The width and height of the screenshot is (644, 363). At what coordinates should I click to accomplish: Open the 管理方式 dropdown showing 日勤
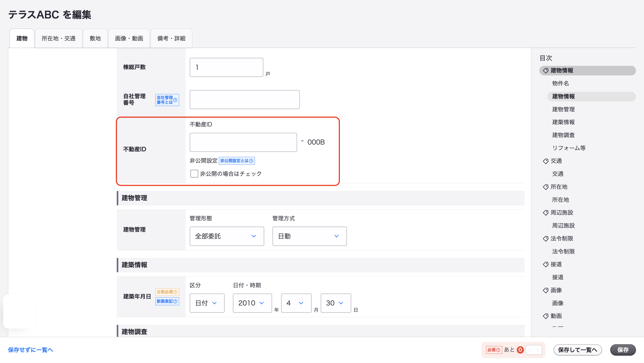click(x=309, y=236)
